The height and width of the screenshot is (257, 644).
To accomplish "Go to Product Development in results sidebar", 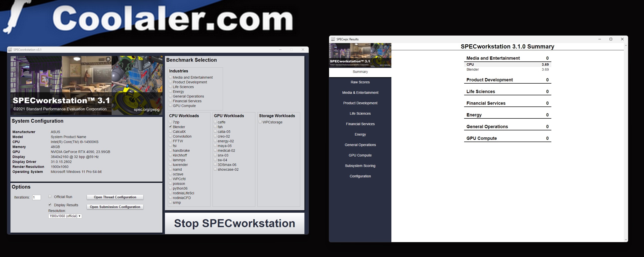I will [x=360, y=103].
